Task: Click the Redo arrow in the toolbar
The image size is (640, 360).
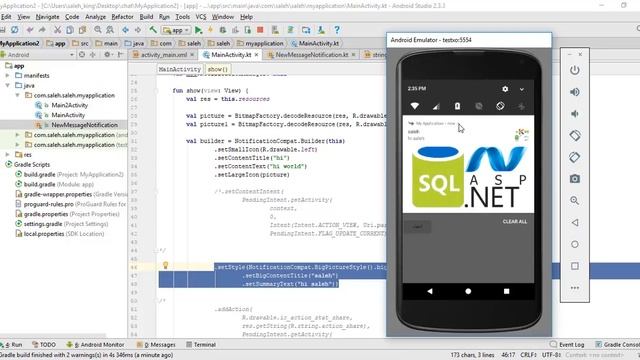Action: click(42, 30)
